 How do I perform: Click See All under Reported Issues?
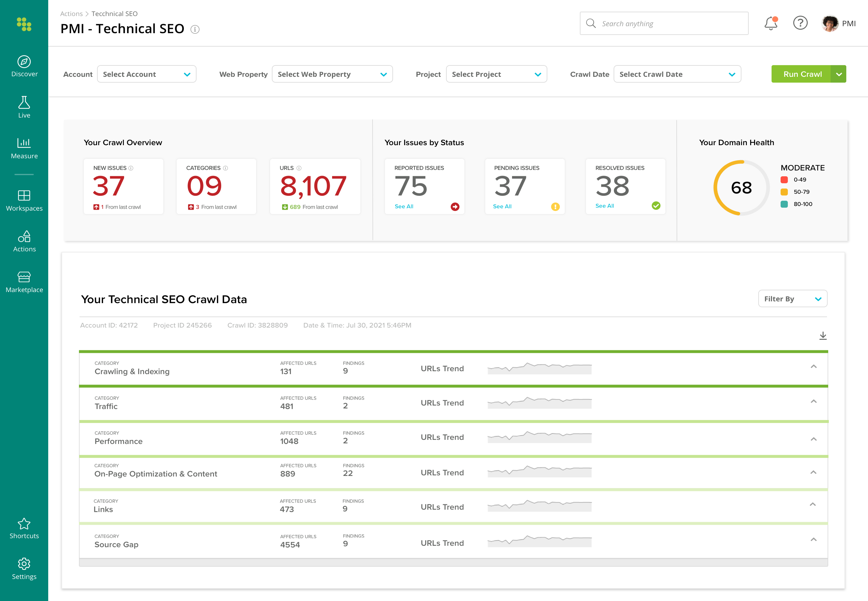tap(404, 206)
